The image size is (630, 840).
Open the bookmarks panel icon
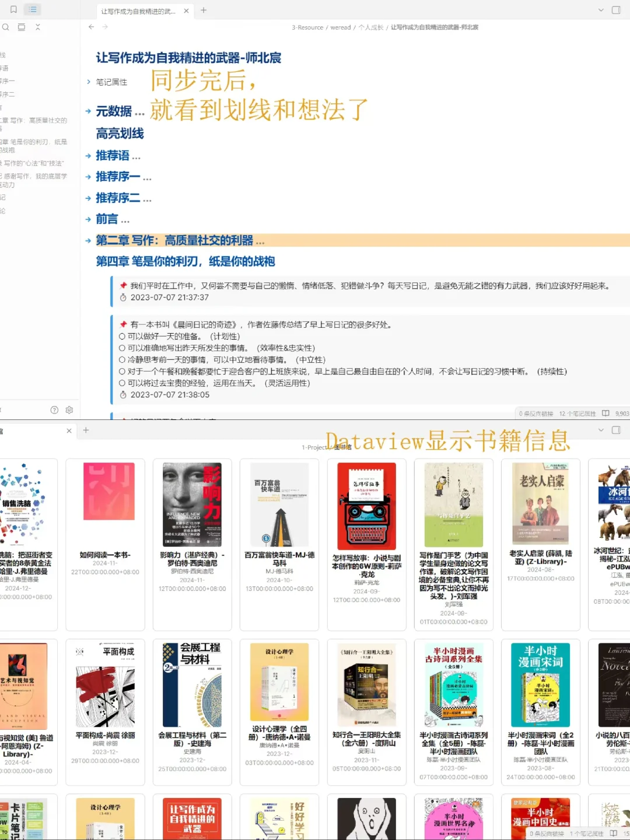pyautogui.click(x=13, y=9)
